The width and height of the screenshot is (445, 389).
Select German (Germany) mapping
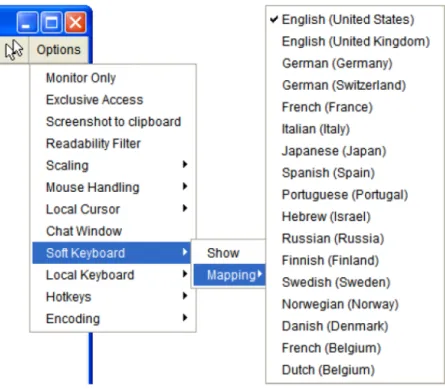coord(355,63)
